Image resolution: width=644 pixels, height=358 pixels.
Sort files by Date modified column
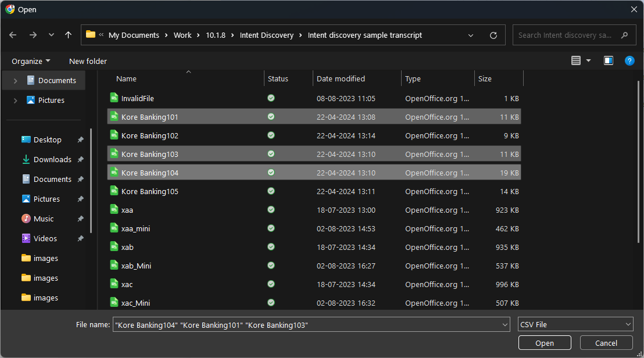pos(341,78)
